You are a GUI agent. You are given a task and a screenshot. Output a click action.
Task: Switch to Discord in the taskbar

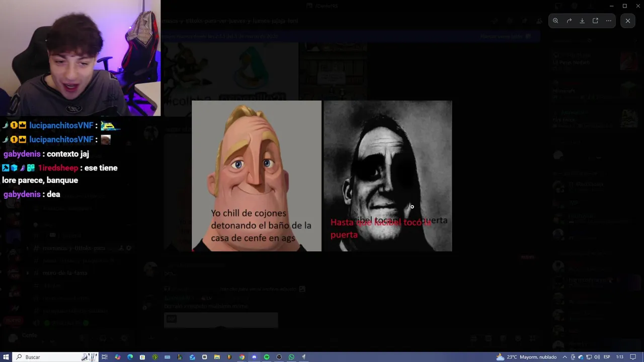[254, 357]
